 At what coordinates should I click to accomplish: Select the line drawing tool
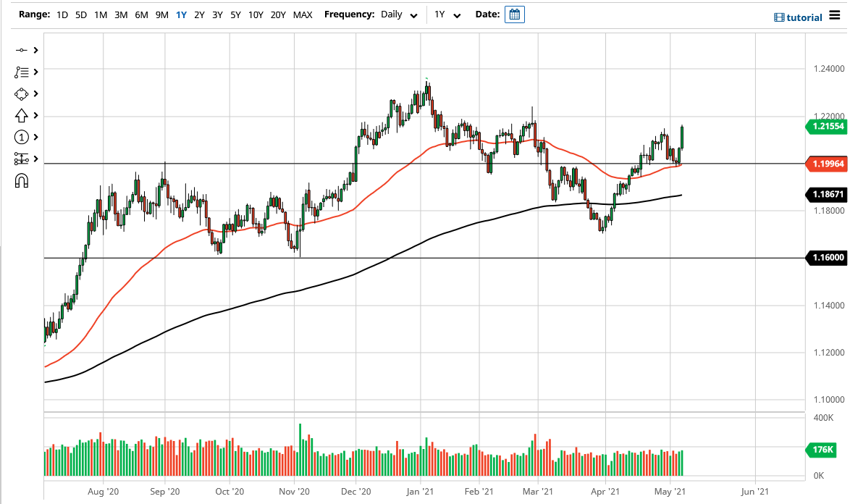pos(21,50)
